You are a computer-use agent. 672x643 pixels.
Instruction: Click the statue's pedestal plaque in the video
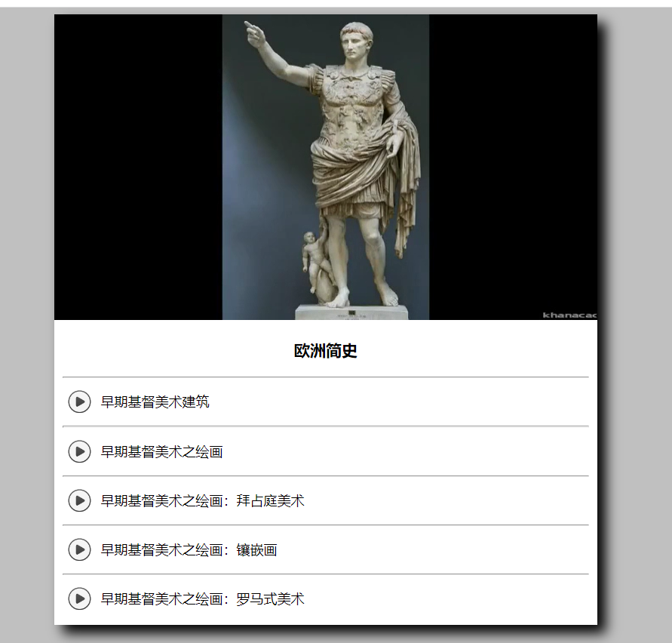pyautogui.click(x=352, y=313)
